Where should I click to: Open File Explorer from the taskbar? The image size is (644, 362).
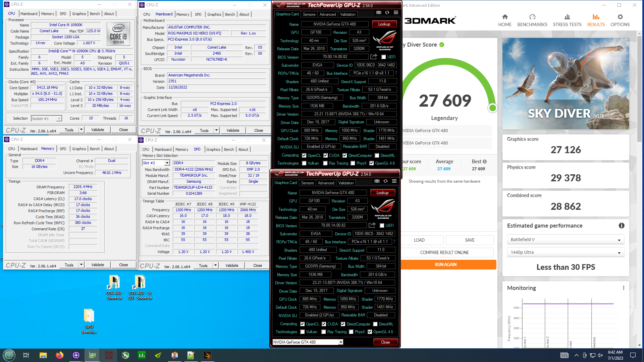43,355
